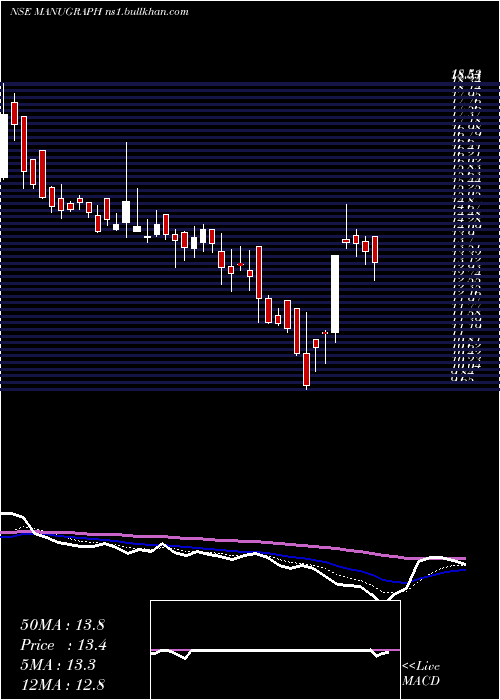The image size is (500, 700).
Task: Click the 50MA : 13.8 label
Action: click(x=62, y=625)
